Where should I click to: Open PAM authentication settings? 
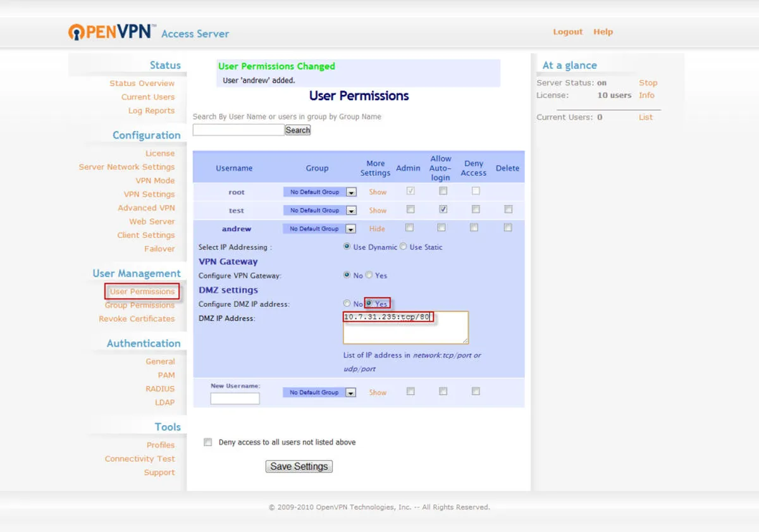166,375
